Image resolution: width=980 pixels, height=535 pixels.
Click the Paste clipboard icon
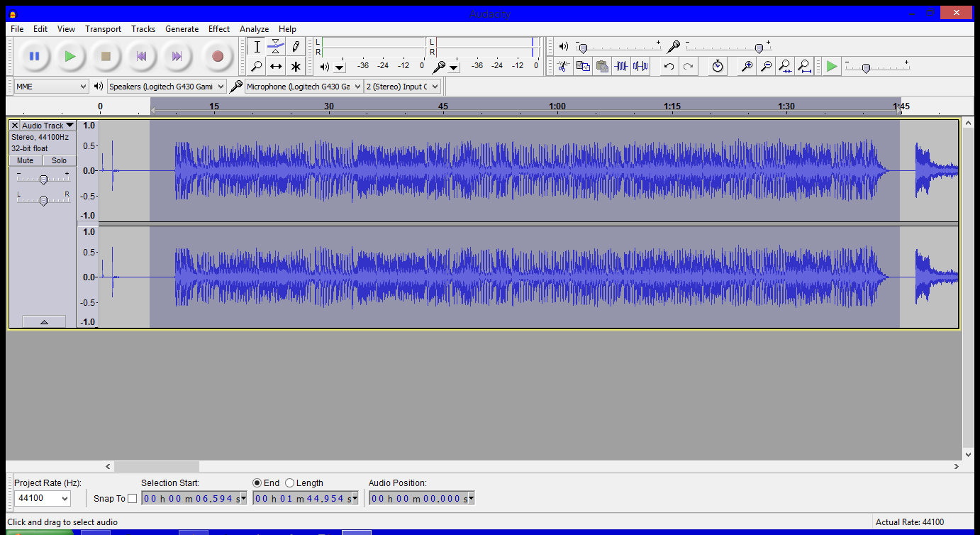point(602,66)
